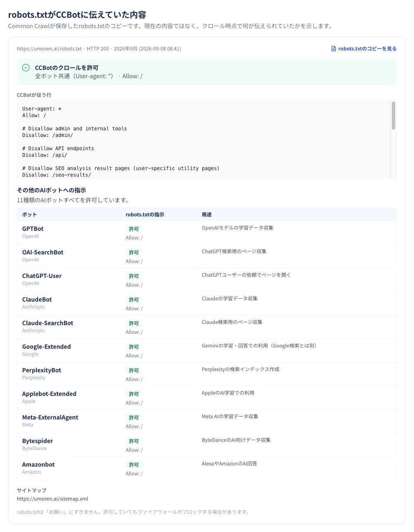Click the document icon beside robots.txtのコピーを見る
This screenshot has height=532, width=414.
pos(334,49)
